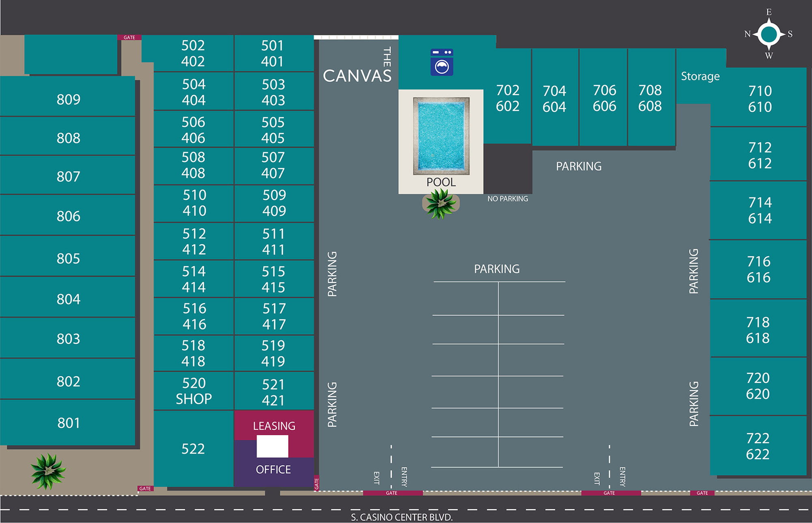Select unit block 506 / 406
The image size is (812, 523).
point(193,129)
